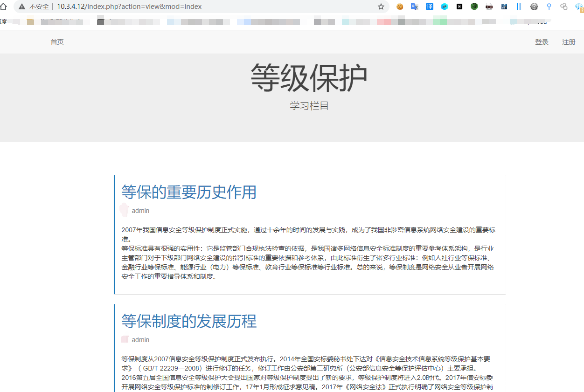This screenshot has height=392, width=584.
Task: Click the browser home icon
Action: (x=3, y=7)
